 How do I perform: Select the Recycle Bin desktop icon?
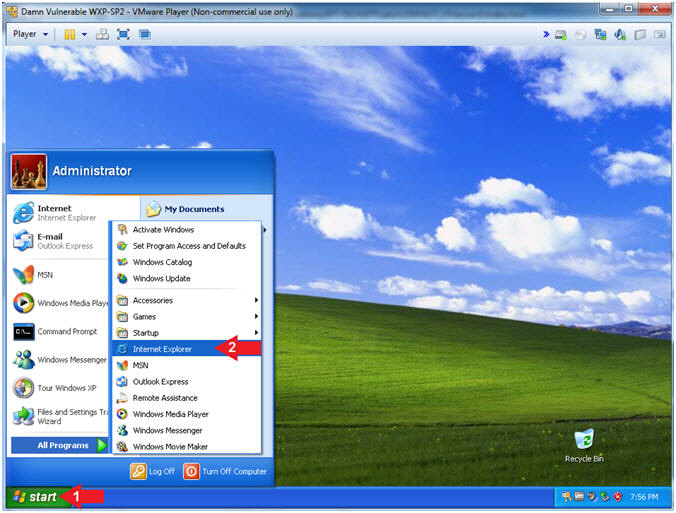[584, 446]
